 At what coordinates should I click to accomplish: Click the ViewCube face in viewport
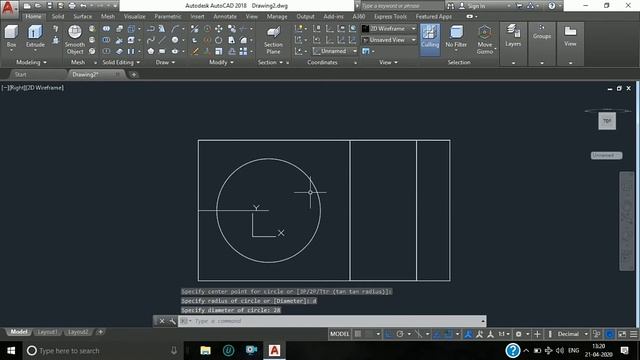(607, 121)
